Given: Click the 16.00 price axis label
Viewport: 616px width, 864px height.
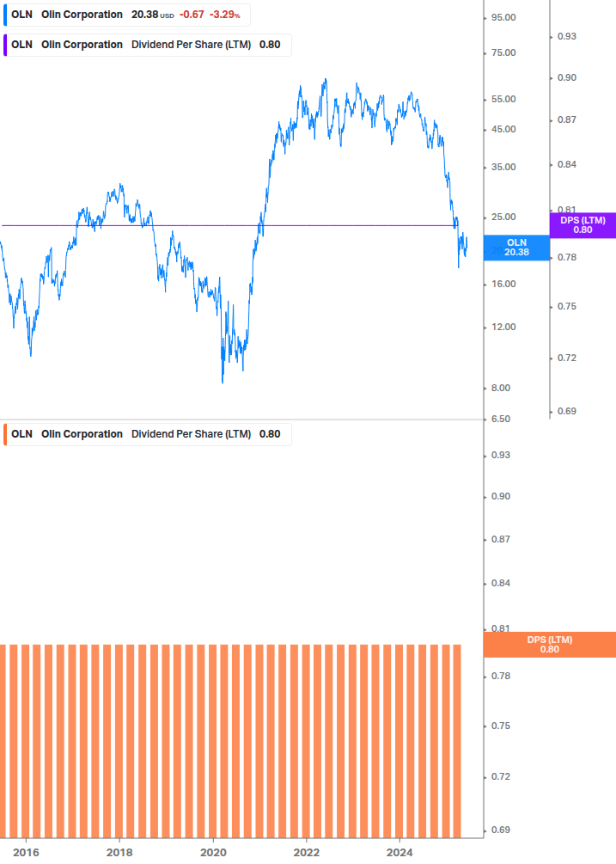Looking at the screenshot, I should point(503,285).
